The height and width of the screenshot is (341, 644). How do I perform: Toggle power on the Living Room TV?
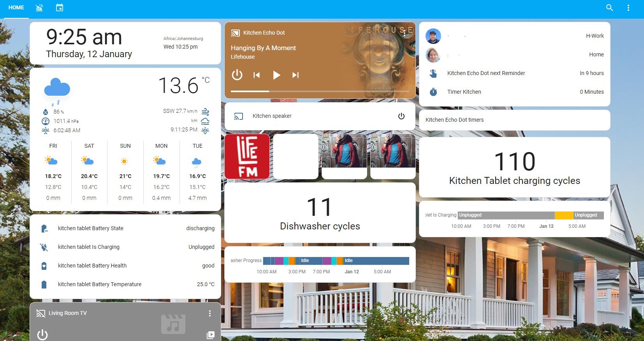pos(42,334)
